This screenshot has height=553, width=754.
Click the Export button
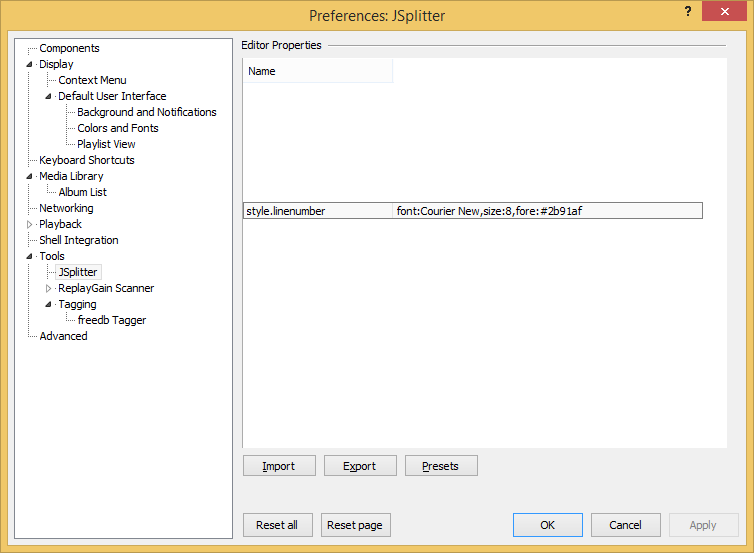point(359,466)
